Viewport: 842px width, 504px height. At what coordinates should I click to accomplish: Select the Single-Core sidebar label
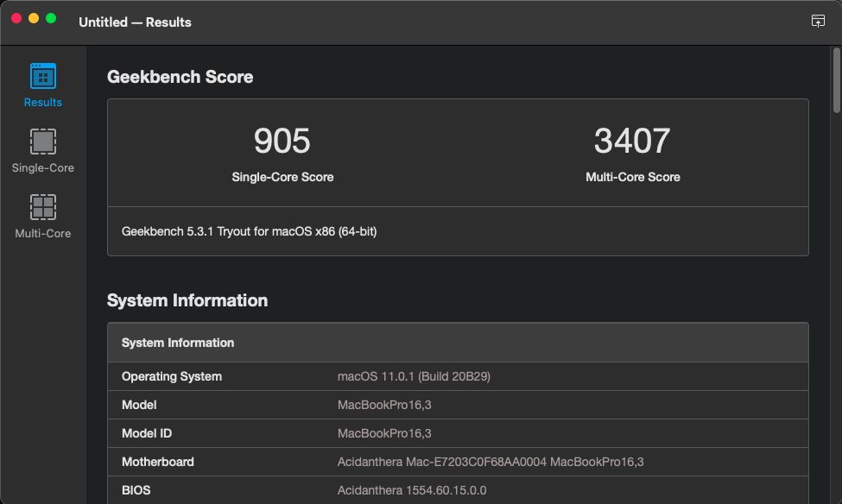click(x=43, y=168)
